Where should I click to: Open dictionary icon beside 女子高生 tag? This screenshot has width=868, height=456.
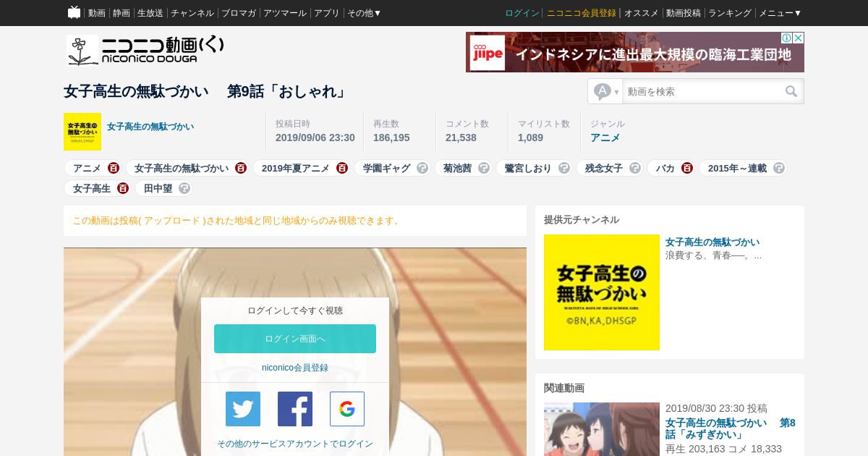[x=123, y=188]
